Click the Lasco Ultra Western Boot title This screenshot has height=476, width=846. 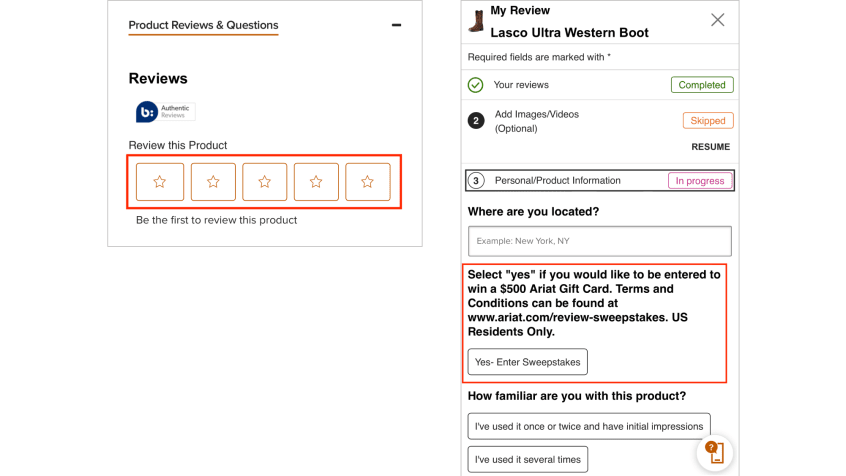[x=569, y=32]
